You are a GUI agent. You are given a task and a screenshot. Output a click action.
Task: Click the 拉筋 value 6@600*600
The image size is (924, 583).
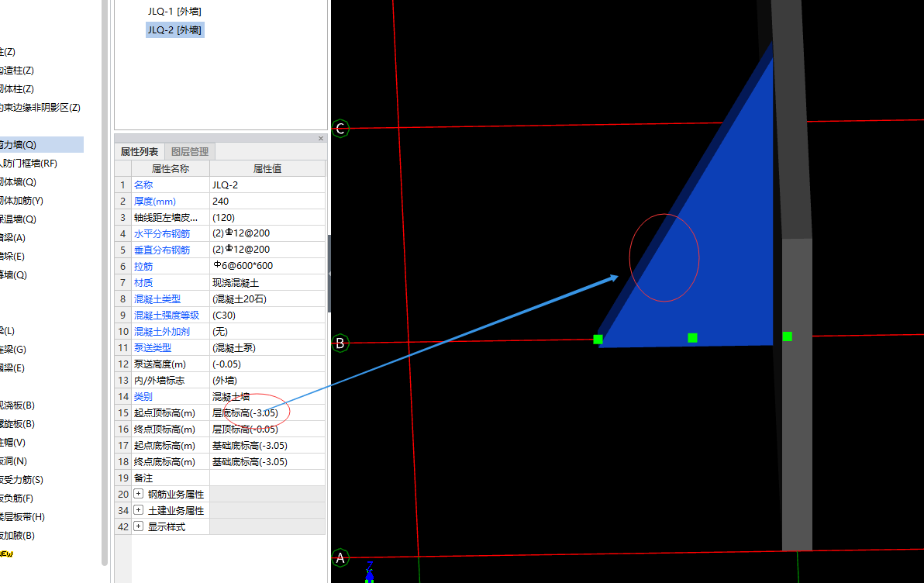pos(267,266)
